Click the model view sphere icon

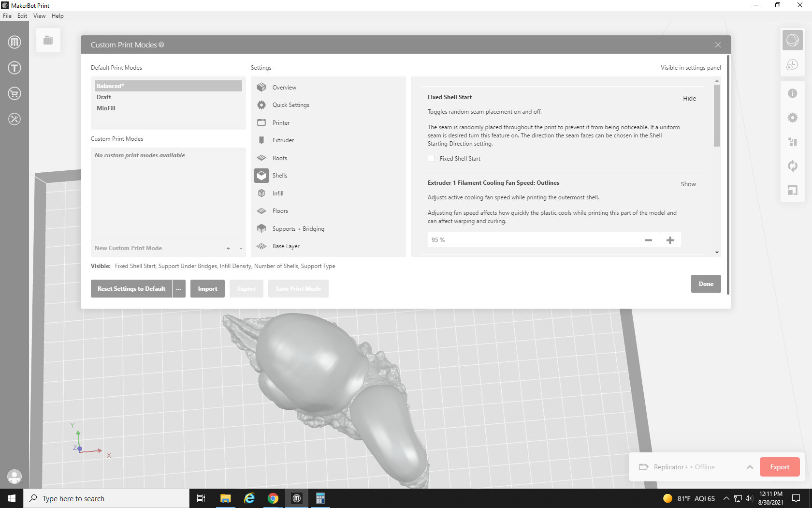click(792, 40)
